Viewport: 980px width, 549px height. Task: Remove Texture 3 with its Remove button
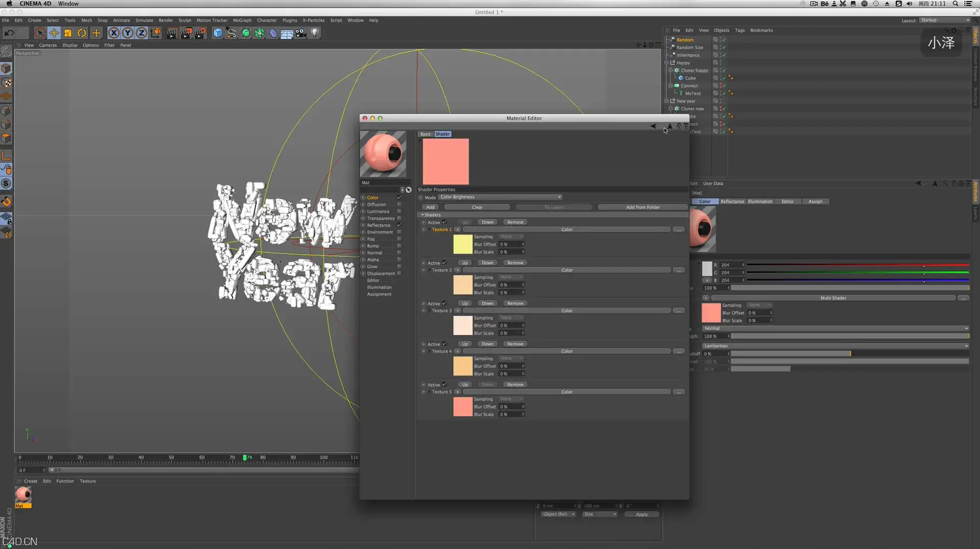click(515, 303)
